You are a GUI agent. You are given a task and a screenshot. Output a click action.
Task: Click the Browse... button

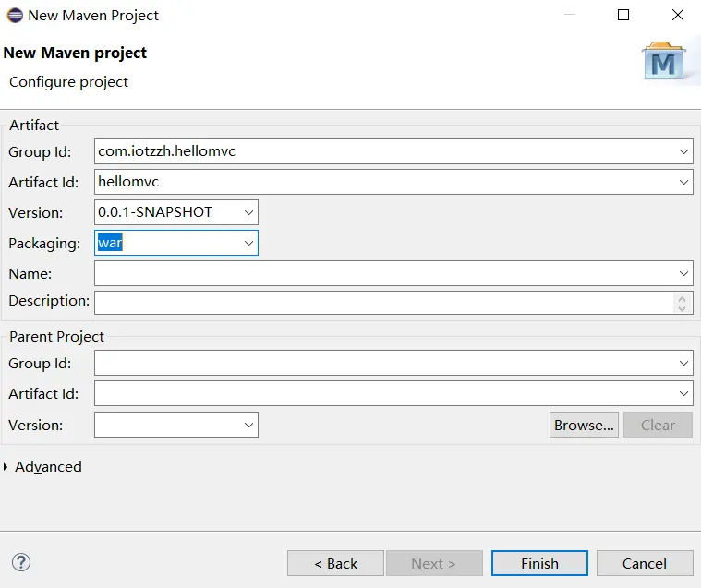[x=584, y=425]
